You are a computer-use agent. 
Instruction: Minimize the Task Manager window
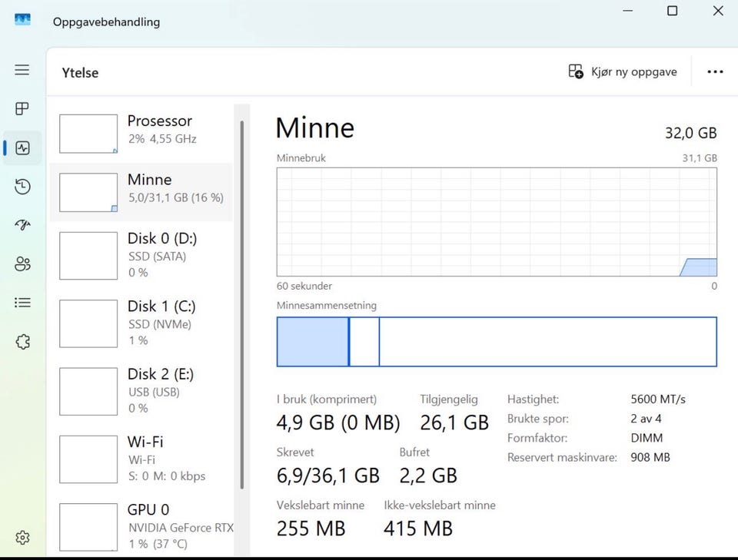tap(628, 10)
